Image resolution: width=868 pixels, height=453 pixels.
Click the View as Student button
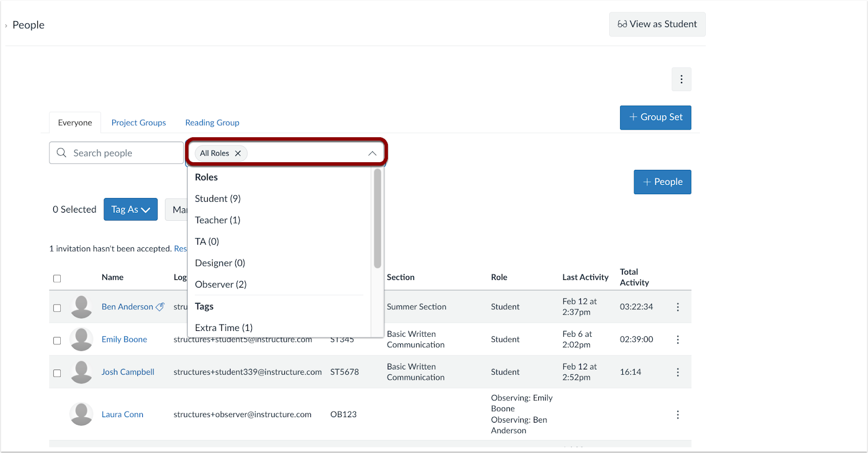point(657,24)
